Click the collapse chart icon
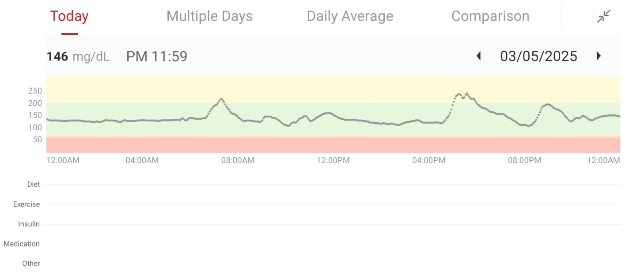 coord(603,16)
